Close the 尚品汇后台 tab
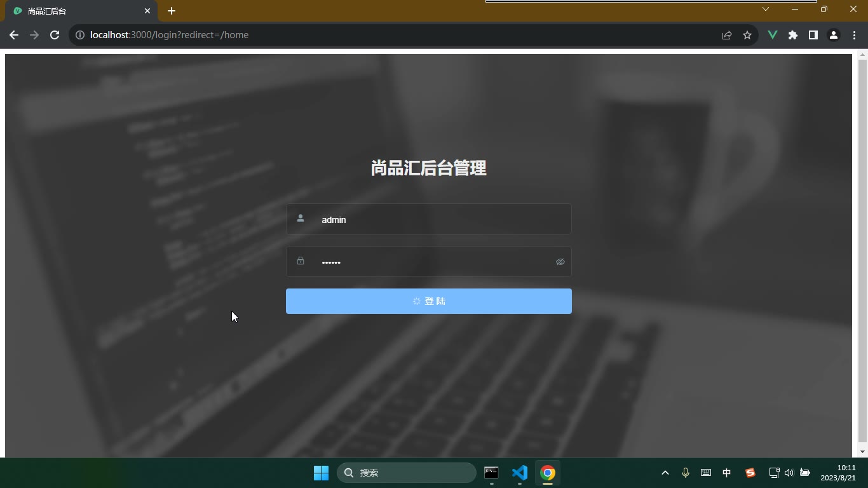The height and width of the screenshot is (488, 868). click(x=147, y=11)
